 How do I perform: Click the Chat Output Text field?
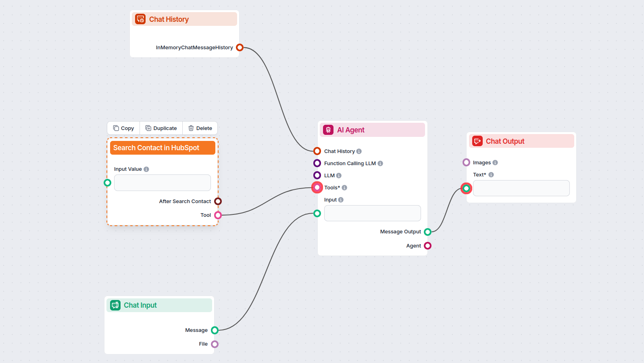[x=521, y=188]
